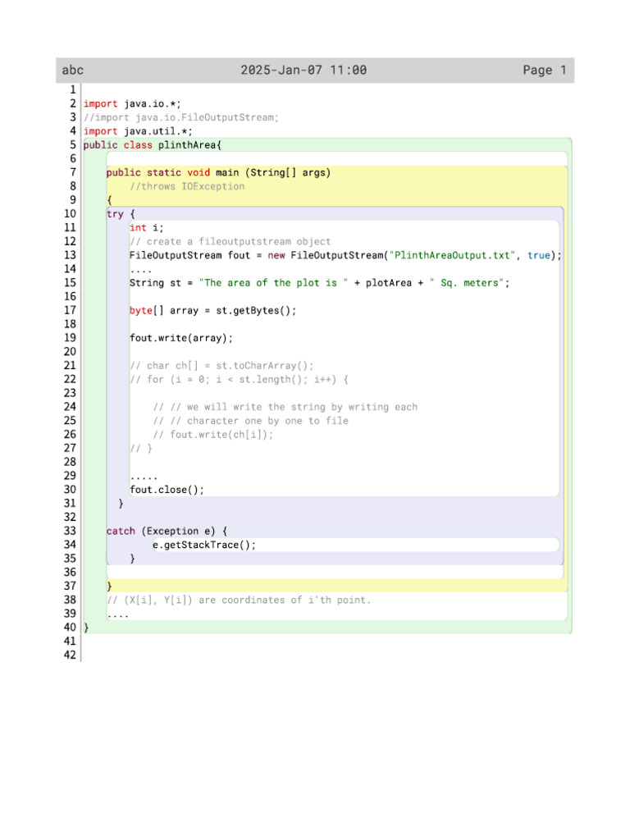Click the date '2025-Jan-07 11:00' in header
Viewport: 630px width, 840px height.
304,71
